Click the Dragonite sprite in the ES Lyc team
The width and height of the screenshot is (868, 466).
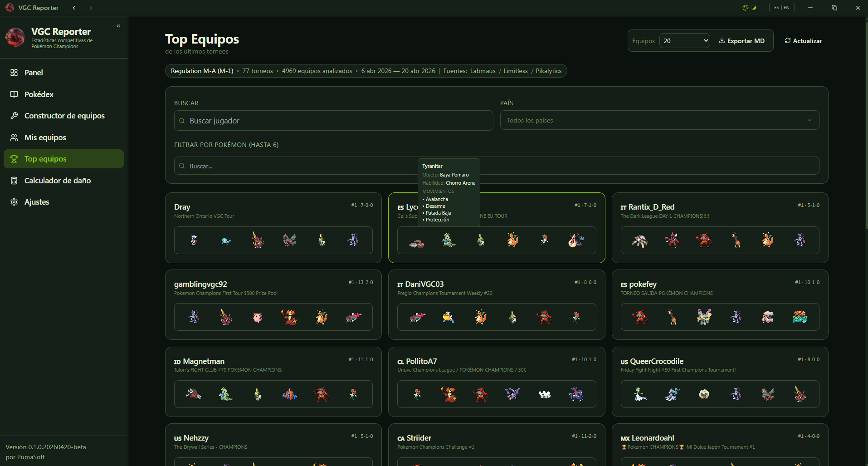[x=513, y=240]
